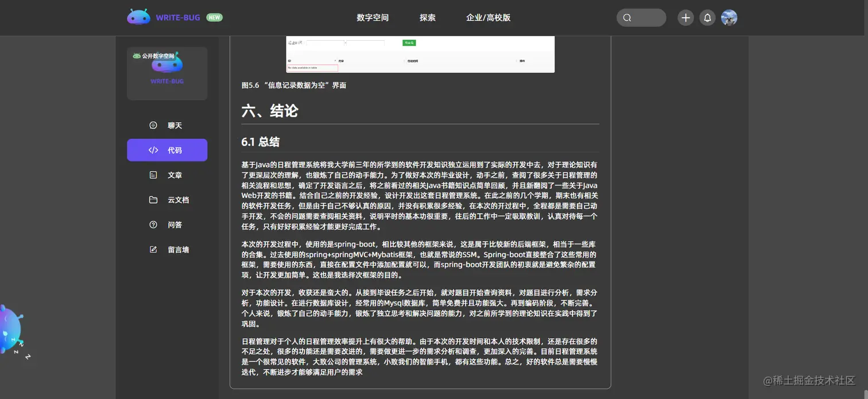Viewport: 868px width, 399px height.
Task: Click the 公开数字空间 space card
Action: pyautogui.click(x=166, y=73)
